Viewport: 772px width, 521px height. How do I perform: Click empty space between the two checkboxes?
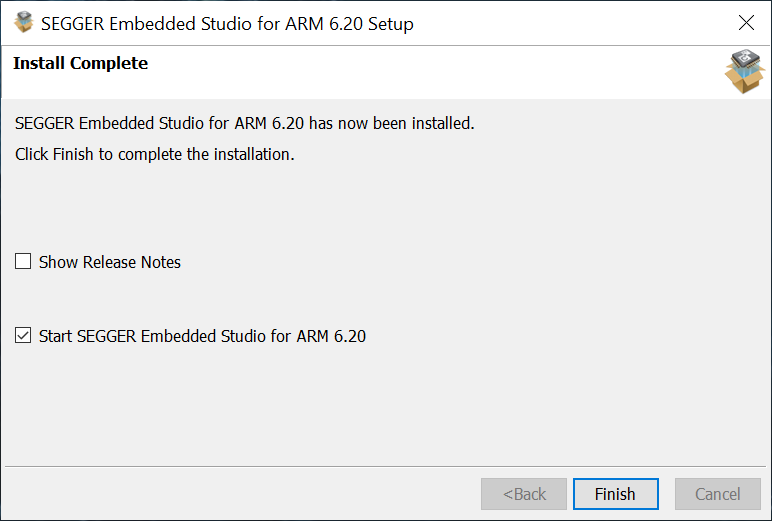tap(300, 299)
